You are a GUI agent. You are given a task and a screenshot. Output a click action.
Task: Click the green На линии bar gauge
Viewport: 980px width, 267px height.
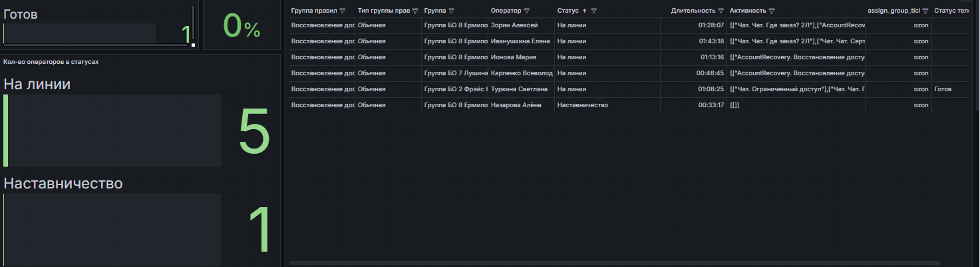pos(6,131)
